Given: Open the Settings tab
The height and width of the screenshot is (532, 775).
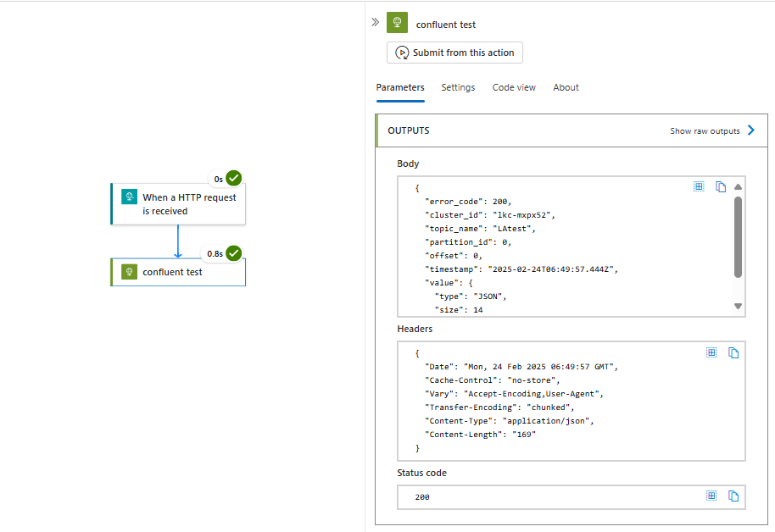Looking at the screenshot, I should click(458, 87).
